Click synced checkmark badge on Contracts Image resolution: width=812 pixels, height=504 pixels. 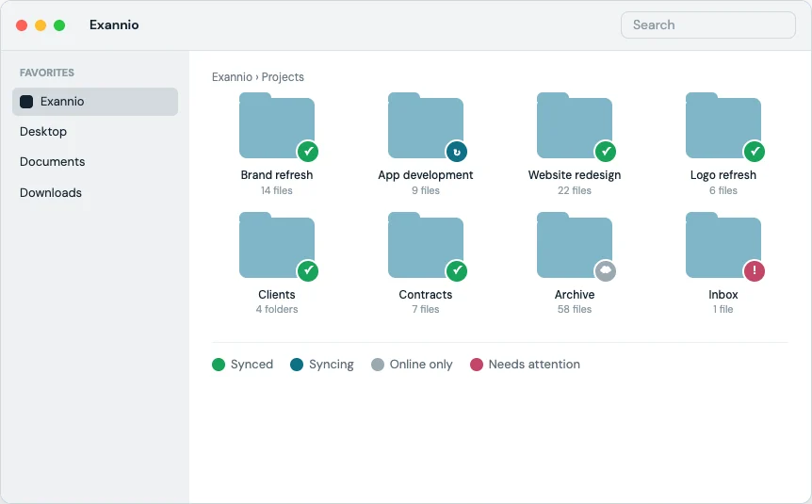click(x=457, y=271)
